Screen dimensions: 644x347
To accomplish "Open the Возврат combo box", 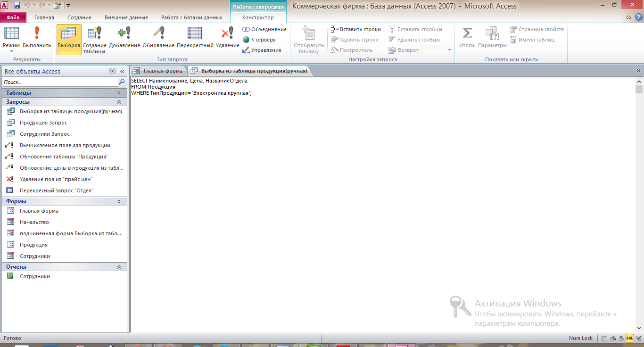I will point(437,50).
